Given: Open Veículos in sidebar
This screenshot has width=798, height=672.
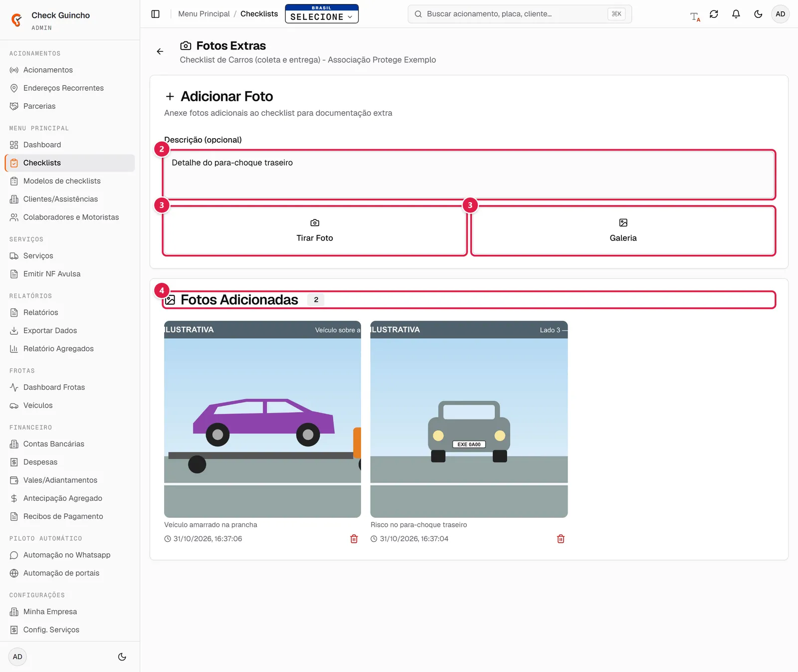Looking at the screenshot, I should (70, 405).
